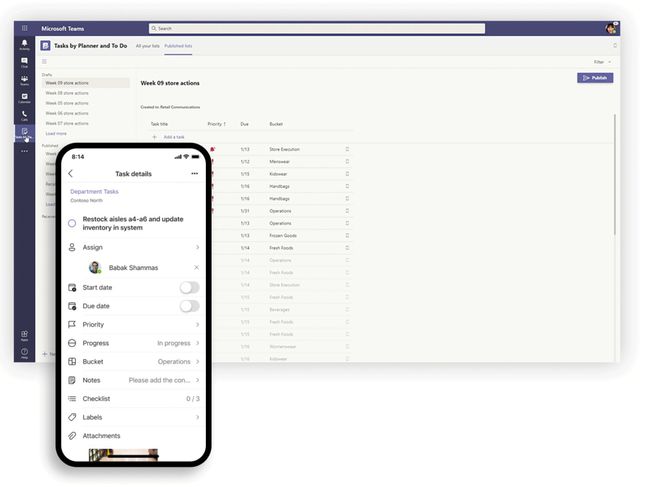Open the Filter dropdown
The height and width of the screenshot is (487, 650).
coord(602,62)
